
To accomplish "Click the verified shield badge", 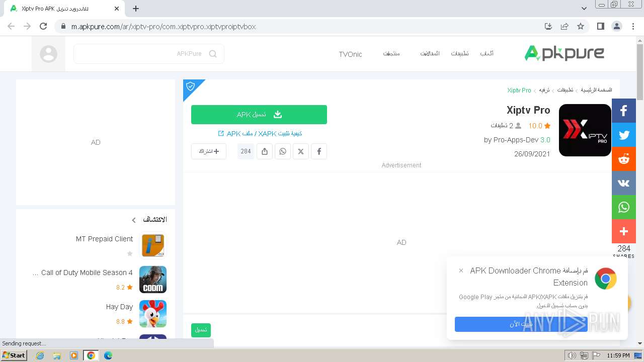I will [191, 86].
